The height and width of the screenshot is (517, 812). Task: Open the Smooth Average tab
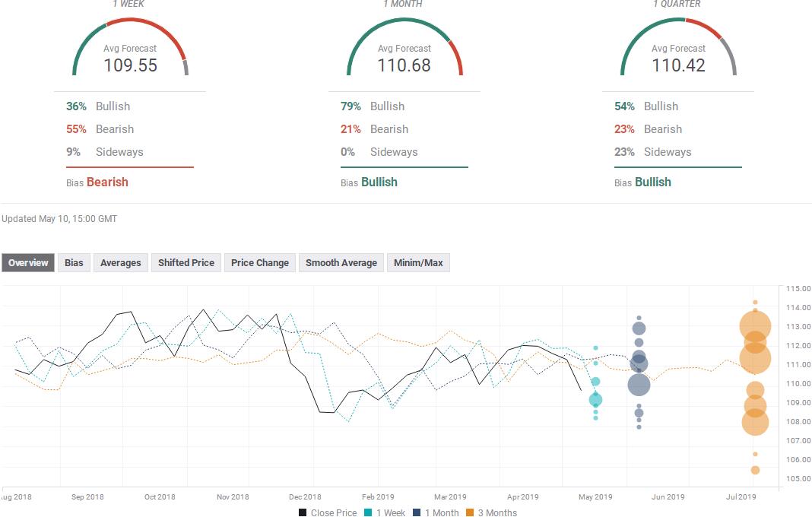tap(341, 263)
